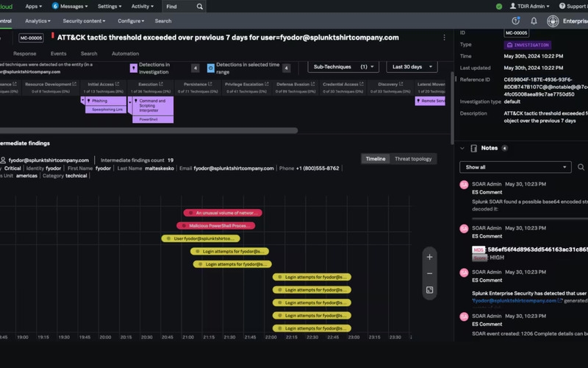
Task: Open the Credential Access external link icon
Action: click(x=361, y=84)
